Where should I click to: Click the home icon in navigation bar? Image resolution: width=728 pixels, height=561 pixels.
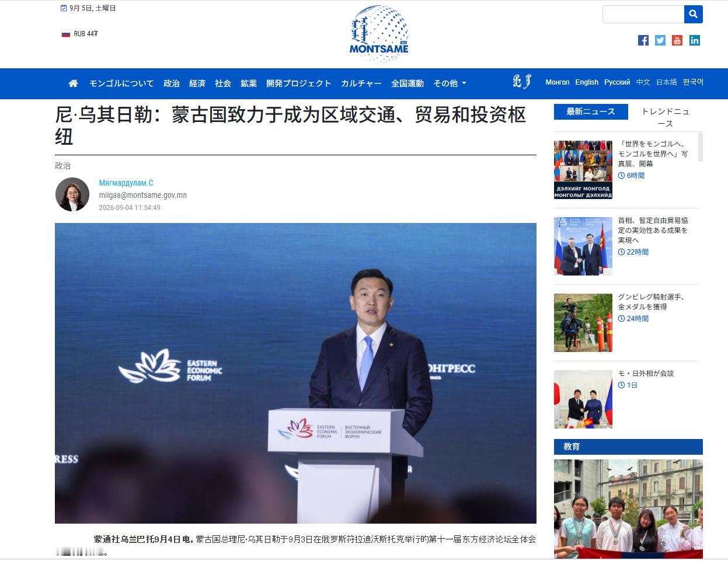[73, 83]
